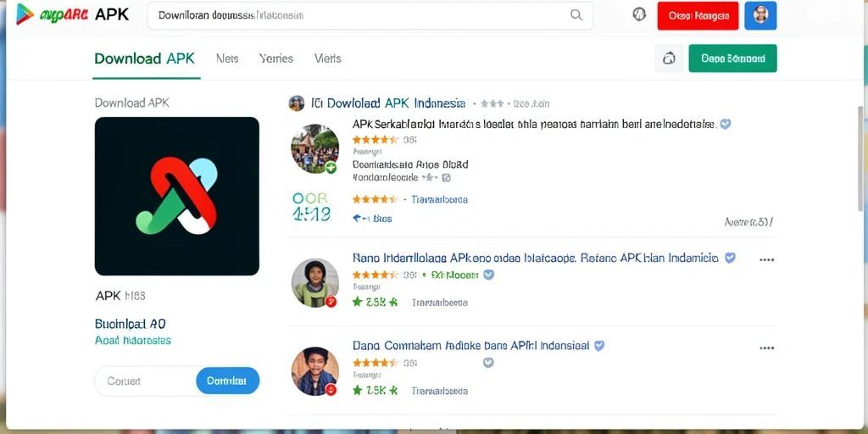Open avatar of person in blue jacket
The height and width of the screenshot is (434, 868).
(x=315, y=371)
